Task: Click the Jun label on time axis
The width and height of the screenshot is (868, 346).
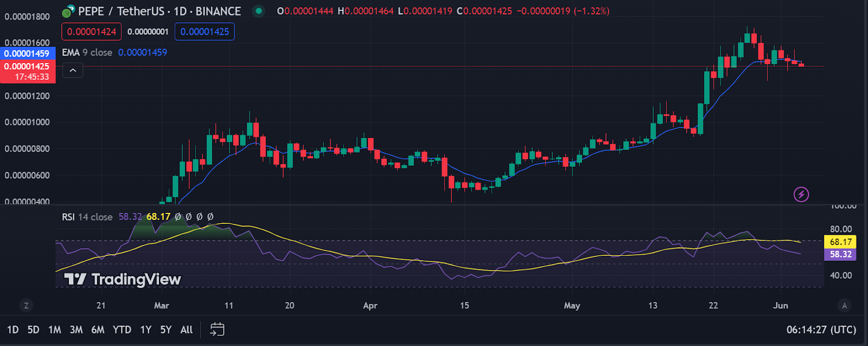Action: pos(781,305)
